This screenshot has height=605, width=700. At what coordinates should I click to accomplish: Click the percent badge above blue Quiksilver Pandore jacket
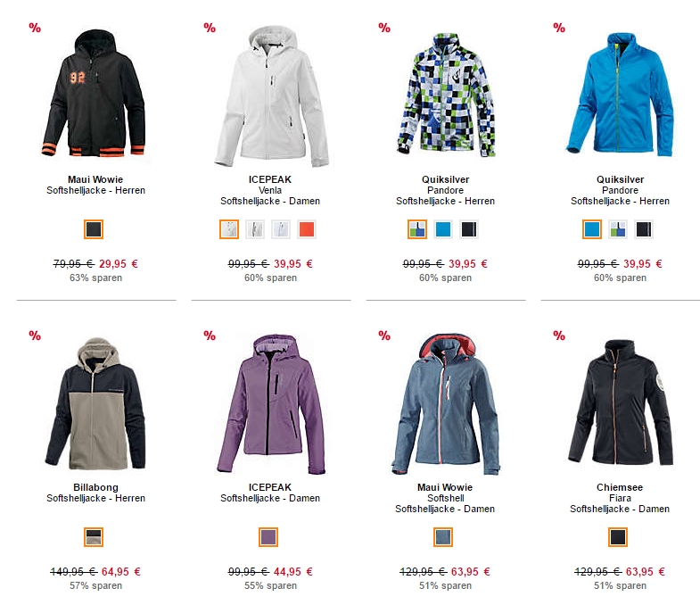point(559,28)
